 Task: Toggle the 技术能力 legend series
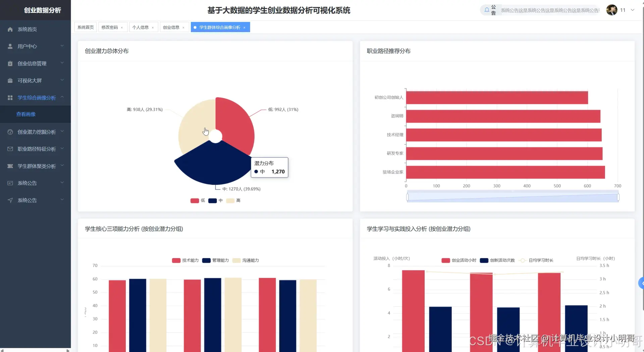point(185,260)
